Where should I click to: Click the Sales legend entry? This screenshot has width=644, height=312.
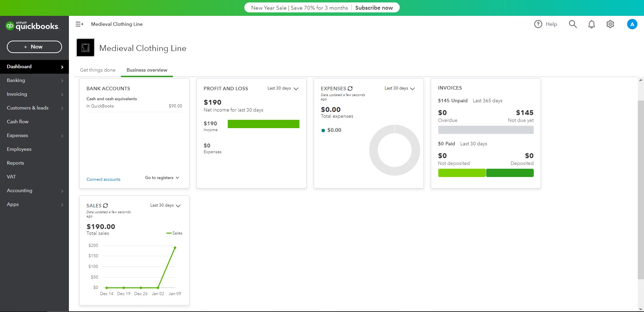[174, 233]
